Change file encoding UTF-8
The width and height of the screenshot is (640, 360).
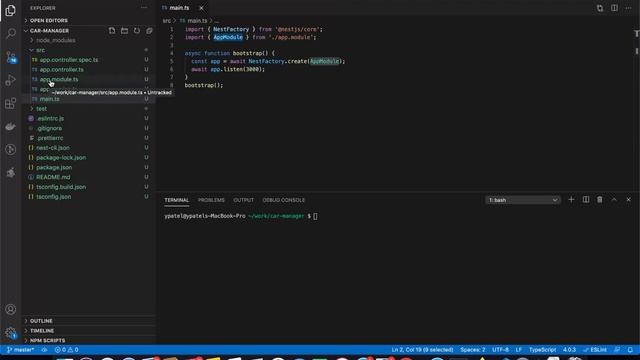[x=500, y=350]
